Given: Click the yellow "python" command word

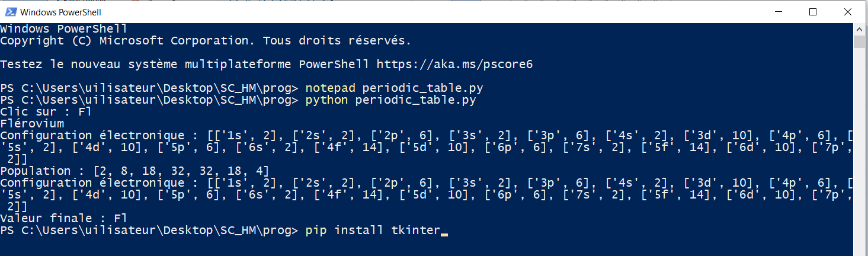Looking at the screenshot, I should [x=327, y=100].
